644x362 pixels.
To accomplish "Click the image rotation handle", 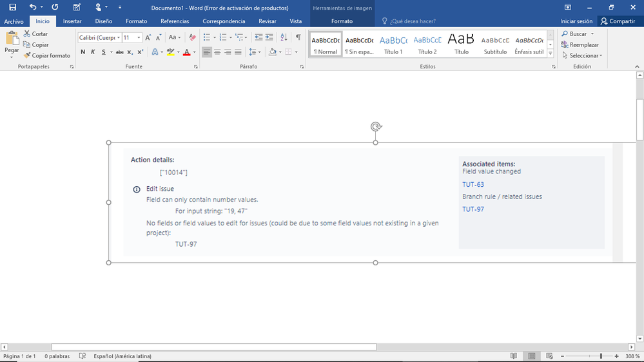I will pos(376,126).
